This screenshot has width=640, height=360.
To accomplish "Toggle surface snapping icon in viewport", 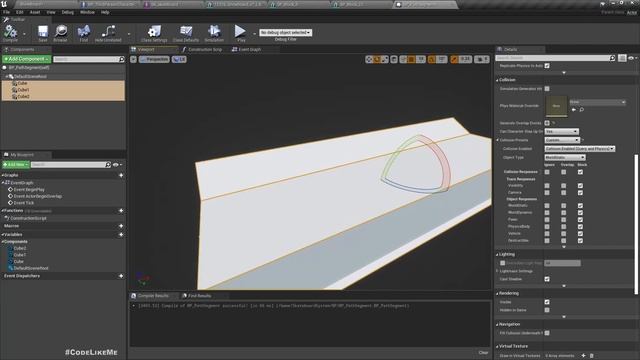I will 403,60.
